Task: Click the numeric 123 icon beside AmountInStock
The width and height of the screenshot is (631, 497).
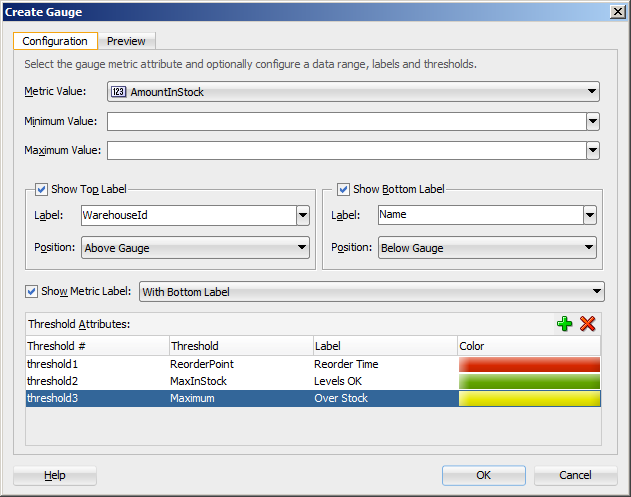Action: click(x=118, y=92)
